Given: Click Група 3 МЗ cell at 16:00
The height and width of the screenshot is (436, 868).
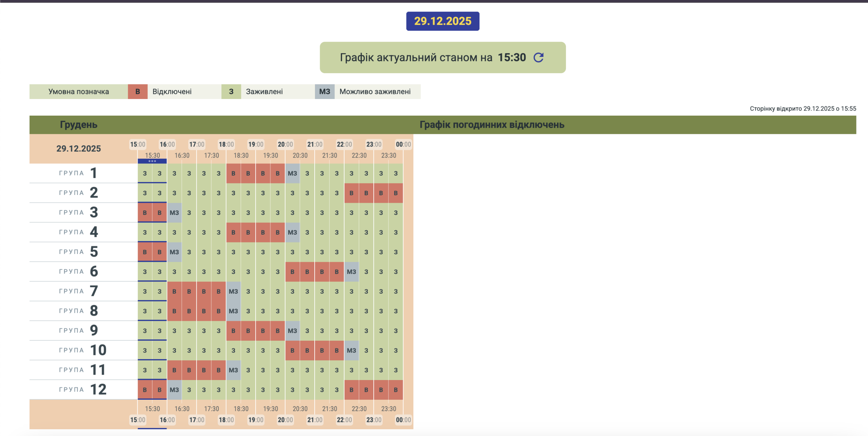Looking at the screenshot, I should [174, 213].
